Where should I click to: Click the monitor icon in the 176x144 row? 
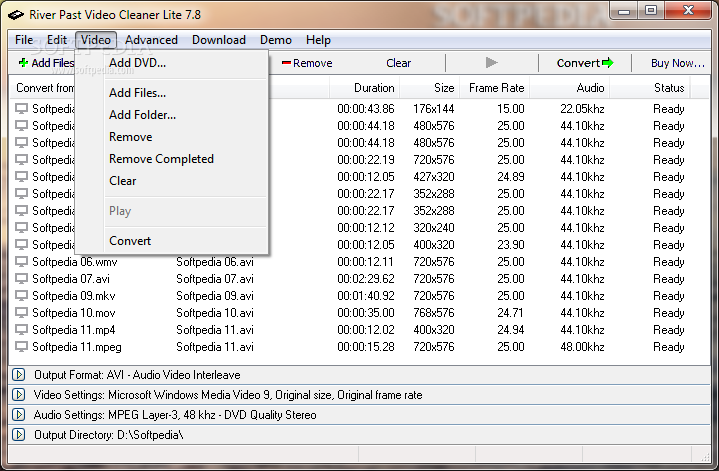coord(21,109)
